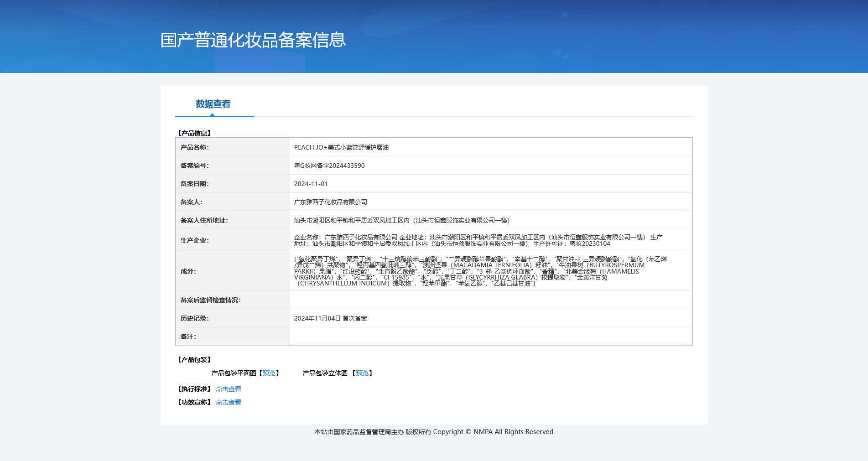The width and height of the screenshot is (868, 461).
Task: Preview 产品包装平面图 via 预览 link
Action: 269,373
